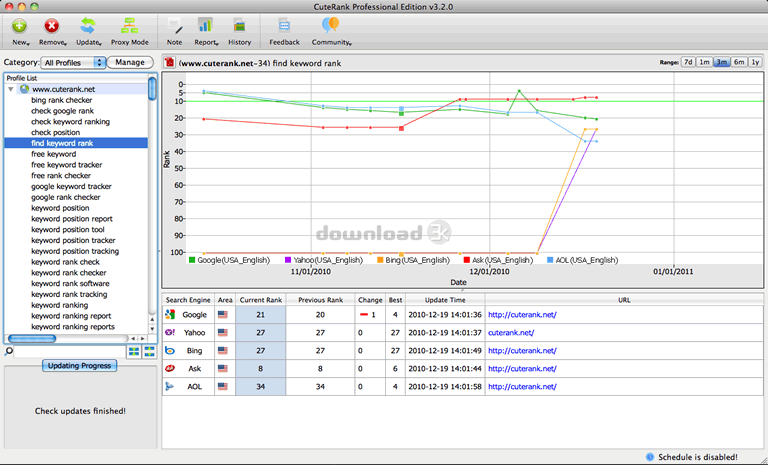The width and height of the screenshot is (768, 465).
Task: Click the profile list scroll up arrow
Action: point(152,319)
